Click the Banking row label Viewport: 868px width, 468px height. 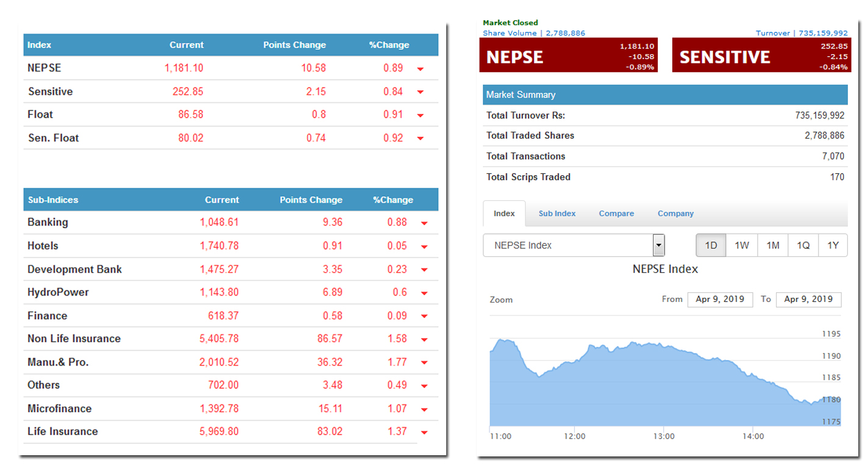(48, 222)
